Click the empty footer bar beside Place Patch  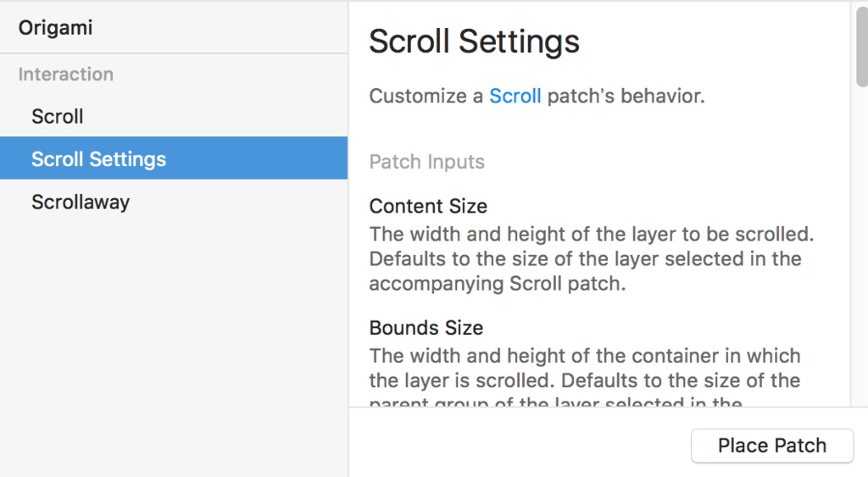pyautogui.click(x=517, y=444)
